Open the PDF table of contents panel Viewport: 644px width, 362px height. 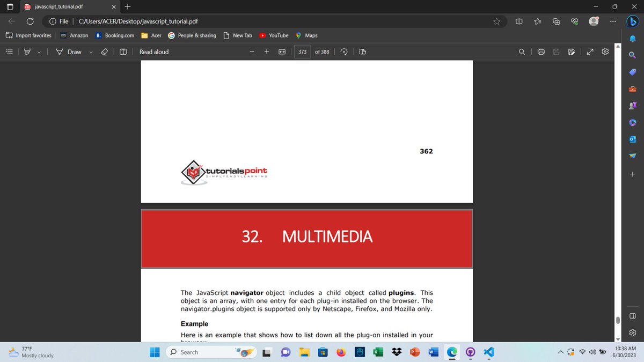pyautogui.click(x=9, y=52)
